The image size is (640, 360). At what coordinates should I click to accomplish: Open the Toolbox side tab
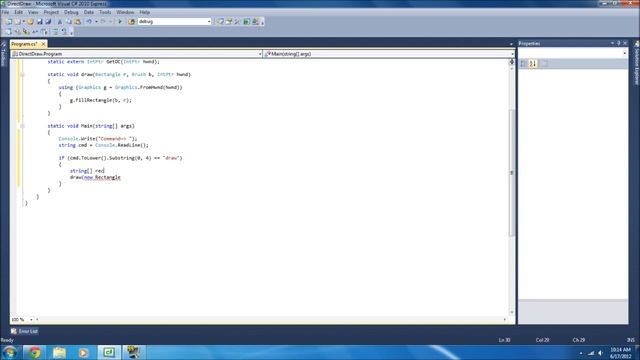pos(4,54)
